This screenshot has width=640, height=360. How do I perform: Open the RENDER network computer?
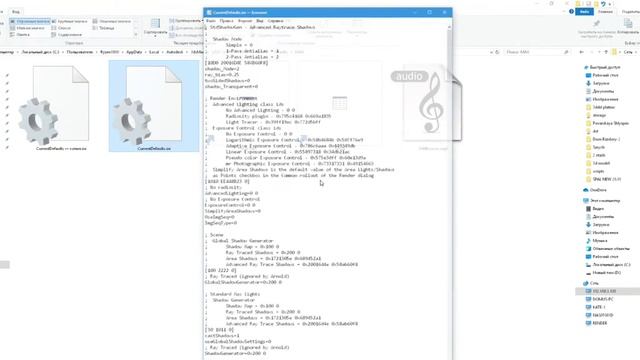click(x=597, y=323)
